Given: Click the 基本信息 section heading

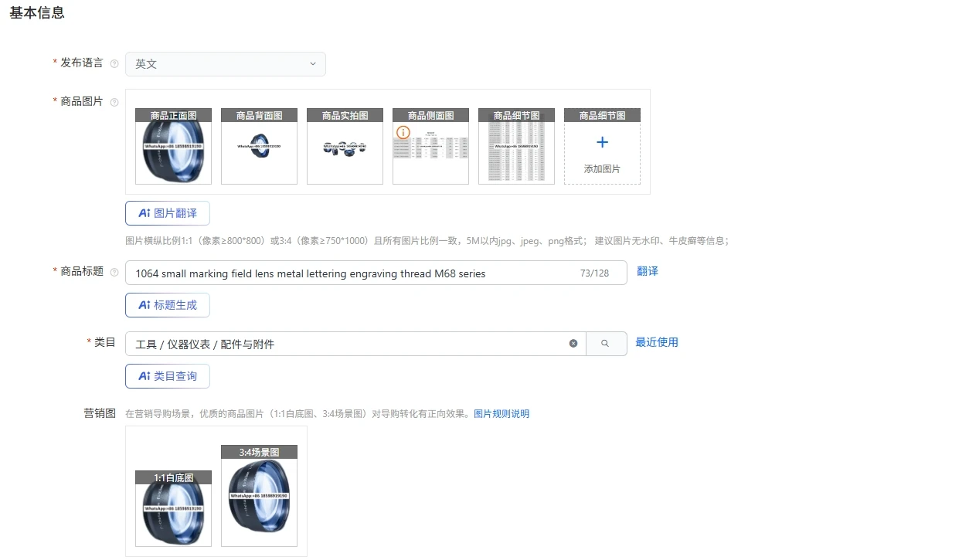Looking at the screenshot, I should 37,12.
